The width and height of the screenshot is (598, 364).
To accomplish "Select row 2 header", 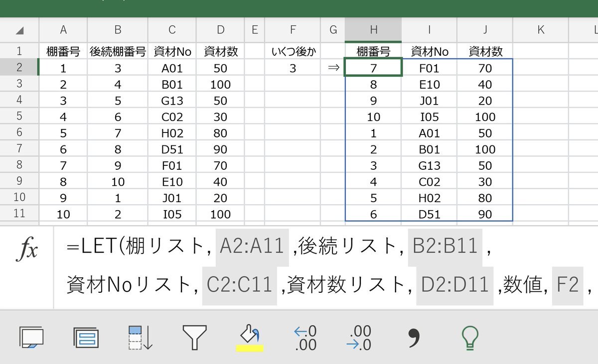I will [19, 67].
